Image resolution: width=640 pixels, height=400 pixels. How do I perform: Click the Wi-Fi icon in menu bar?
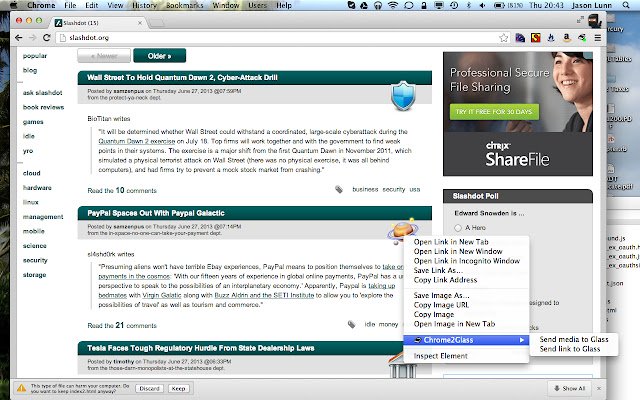click(x=393, y=5)
